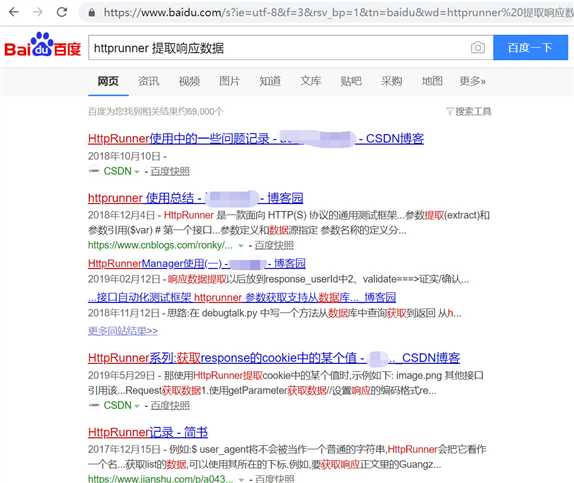Open image search via the camera icon

[x=478, y=48]
